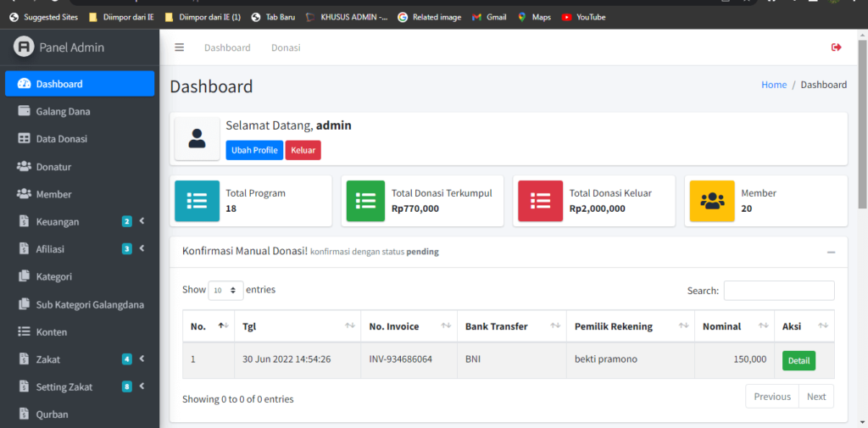Click the yellow Member group icon
The width and height of the screenshot is (868, 428).
712,201
